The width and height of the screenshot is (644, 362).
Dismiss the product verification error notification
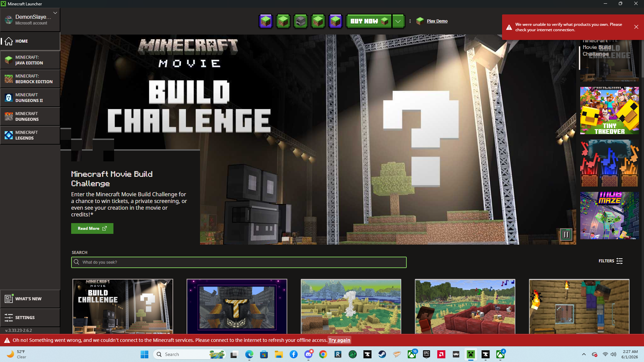coord(636,27)
